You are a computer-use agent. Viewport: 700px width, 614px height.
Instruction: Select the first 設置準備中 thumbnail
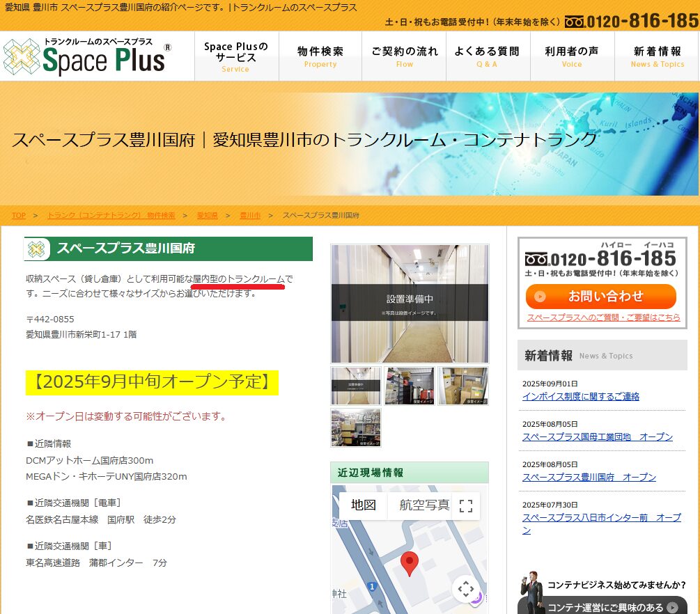click(356, 386)
